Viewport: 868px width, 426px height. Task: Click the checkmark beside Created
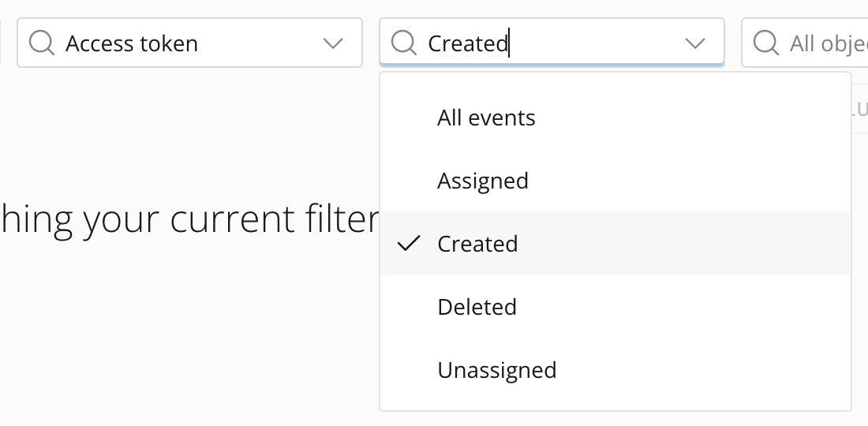409,243
